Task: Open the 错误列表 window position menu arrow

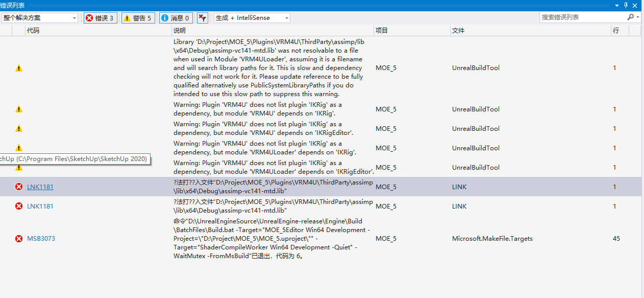Action: click(617, 5)
